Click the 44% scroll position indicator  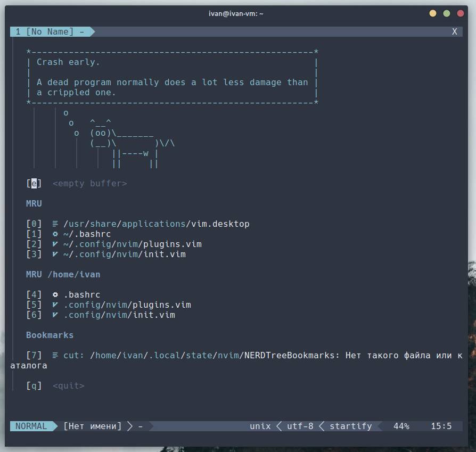(x=401, y=426)
